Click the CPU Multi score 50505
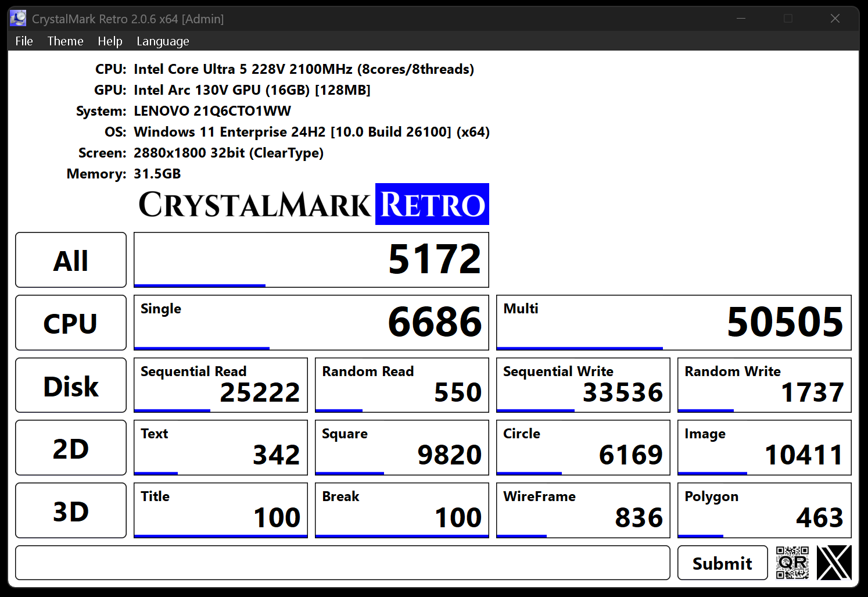This screenshot has height=597, width=868. tap(674, 323)
